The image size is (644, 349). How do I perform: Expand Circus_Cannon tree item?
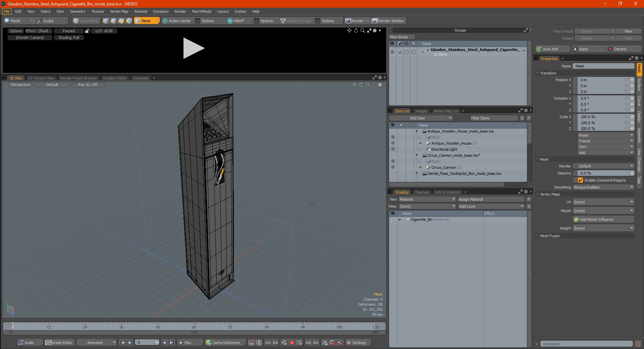(421, 167)
